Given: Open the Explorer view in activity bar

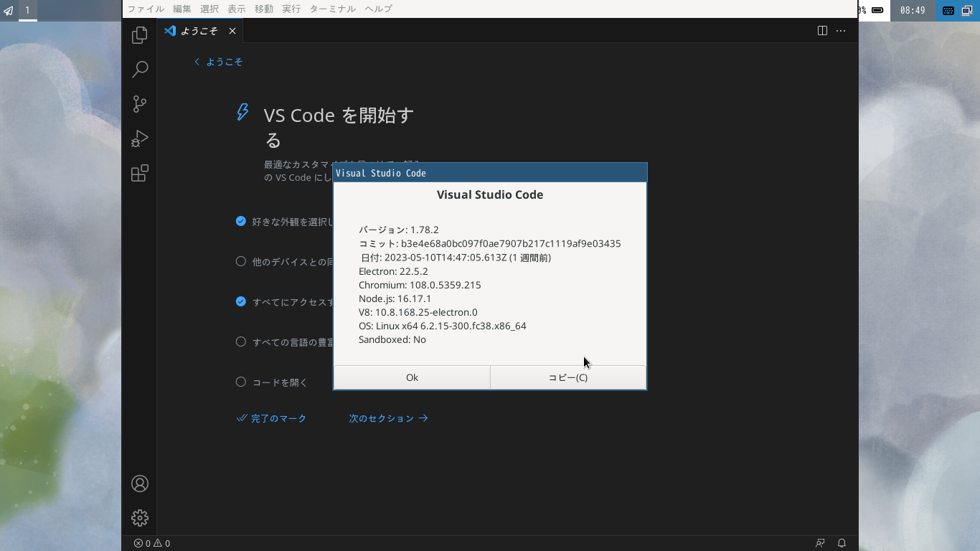Looking at the screenshot, I should [x=140, y=34].
